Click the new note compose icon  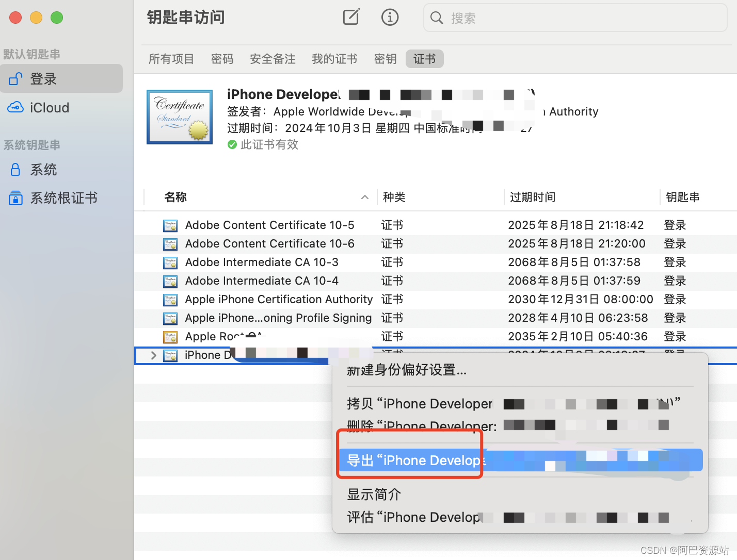pos(351,17)
